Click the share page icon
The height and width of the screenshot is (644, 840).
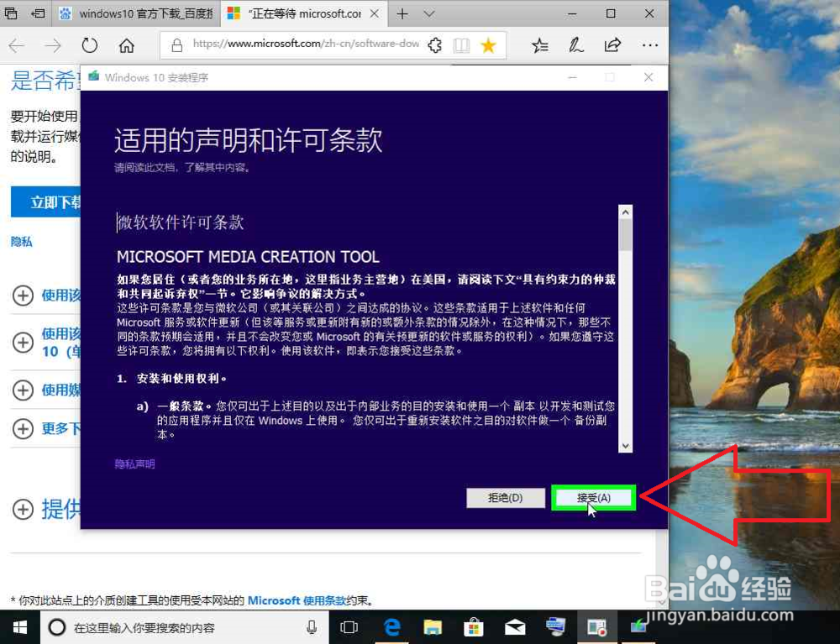[612, 45]
